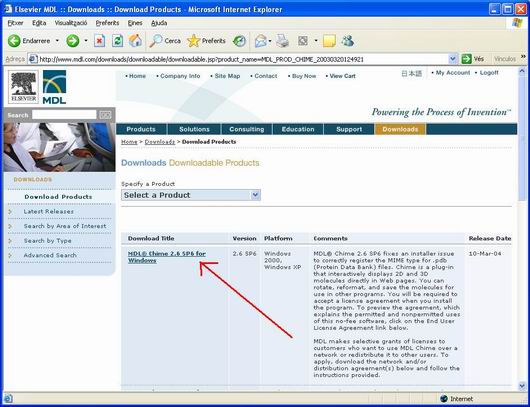
Task: Open the Preferits star favorites button
Action: (x=206, y=41)
